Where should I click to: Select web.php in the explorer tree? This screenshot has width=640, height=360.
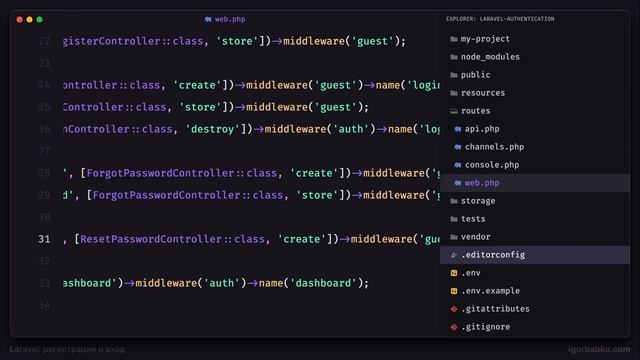tap(535, 183)
